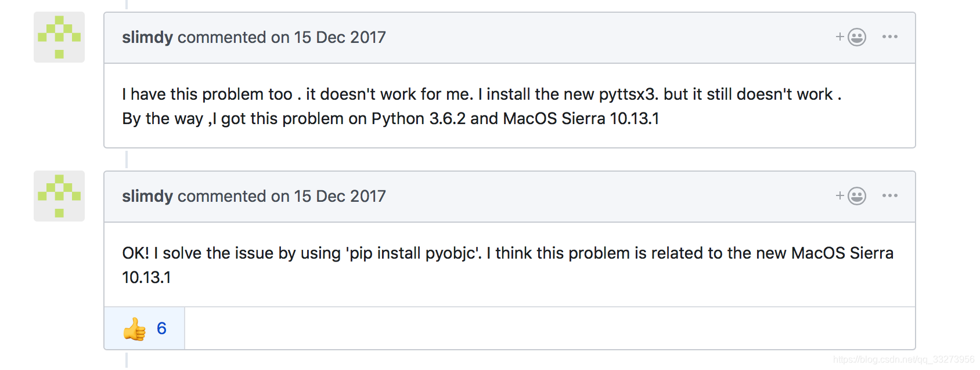
Task: Click slimdy's avatar on the second comment
Action: pos(59,197)
